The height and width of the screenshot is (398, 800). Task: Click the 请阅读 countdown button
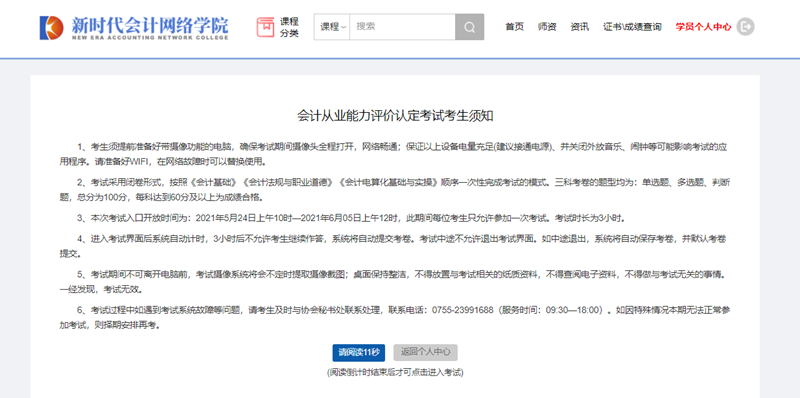359,353
